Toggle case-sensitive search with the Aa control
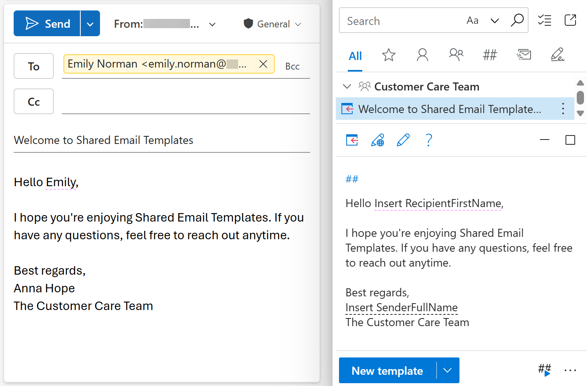 tap(472, 20)
